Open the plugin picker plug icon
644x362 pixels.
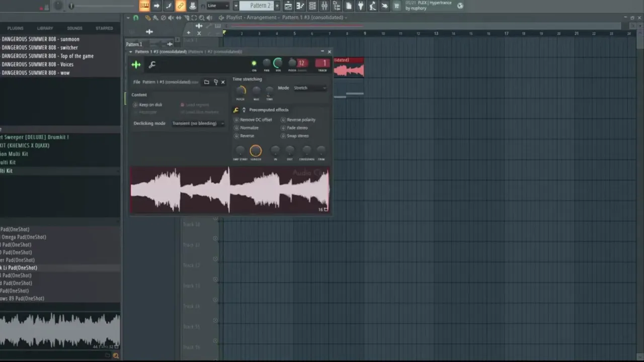pyautogui.click(x=361, y=6)
